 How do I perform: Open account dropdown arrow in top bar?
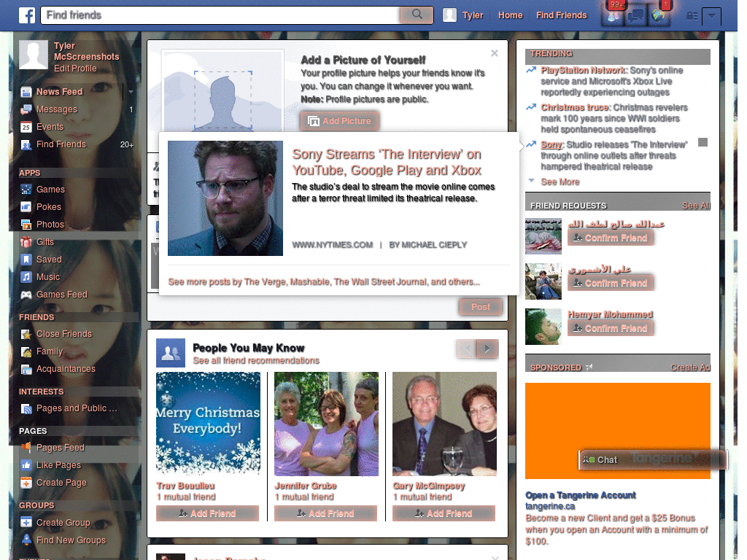point(712,16)
